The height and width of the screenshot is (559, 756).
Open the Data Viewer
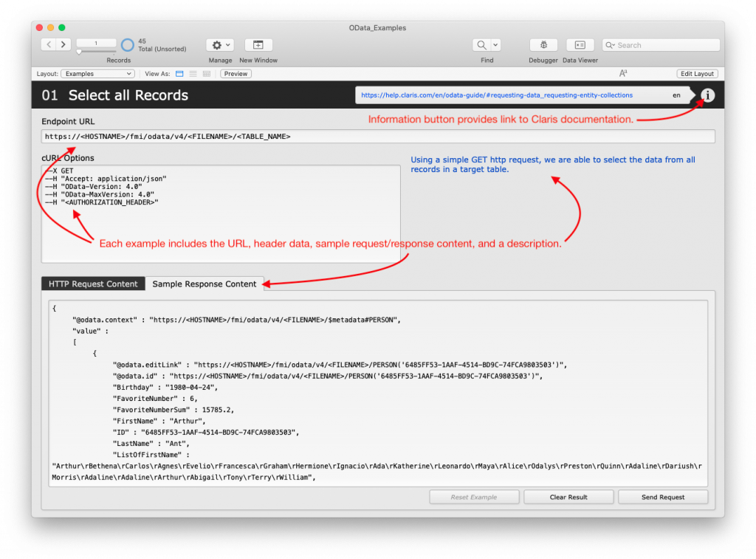(580, 45)
